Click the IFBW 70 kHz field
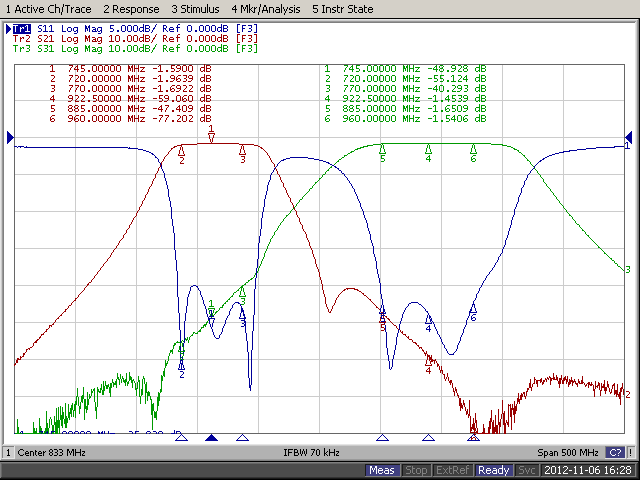 [x=311, y=452]
